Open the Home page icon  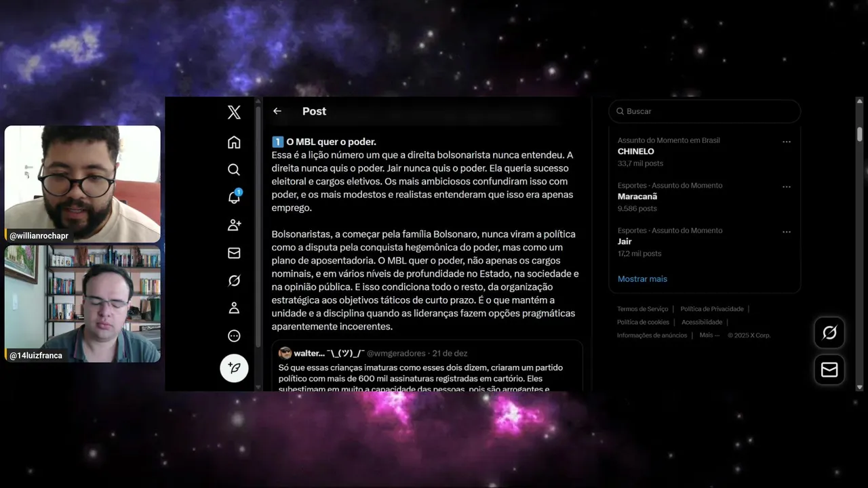pyautogui.click(x=234, y=142)
